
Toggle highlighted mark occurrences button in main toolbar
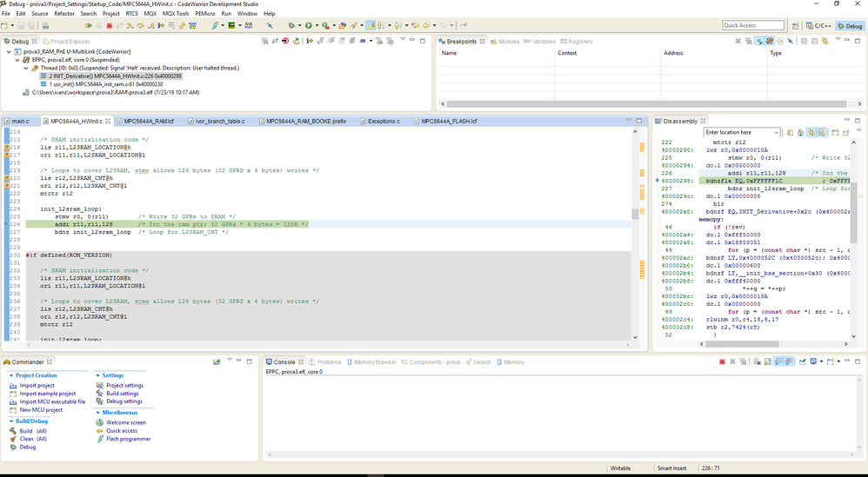[370, 25]
